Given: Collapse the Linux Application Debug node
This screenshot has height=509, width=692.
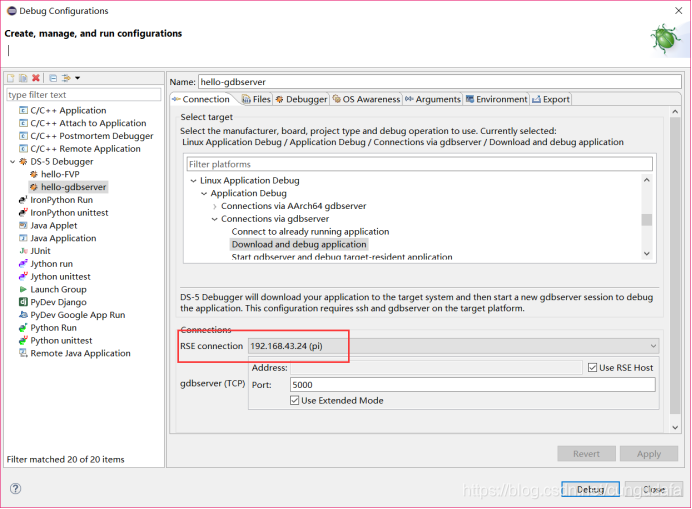Looking at the screenshot, I should click(x=193, y=181).
